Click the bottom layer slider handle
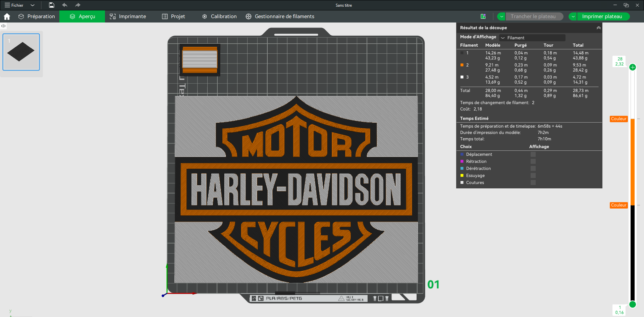 (633, 304)
